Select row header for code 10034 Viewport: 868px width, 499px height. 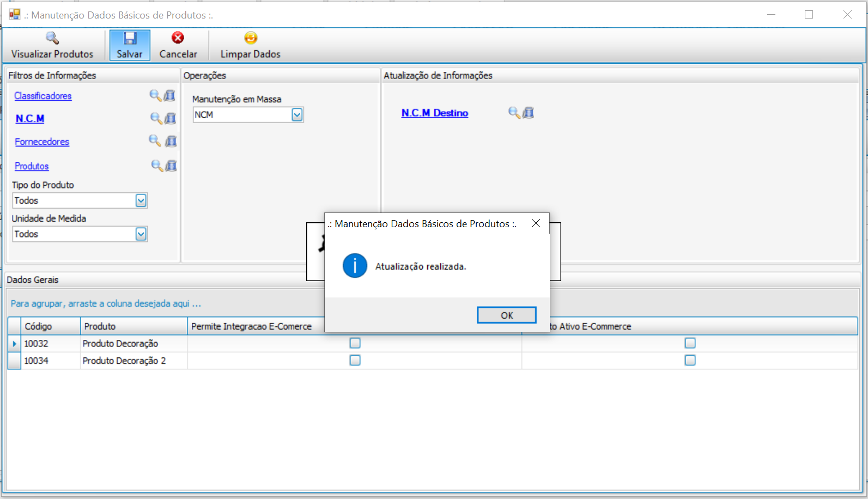(x=14, y=361)
